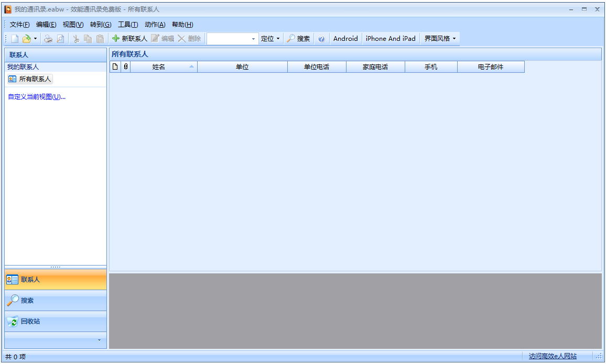Click the help question mark icon
The width and height of the screenshot is (606, 364).
[x=321, y=39]
